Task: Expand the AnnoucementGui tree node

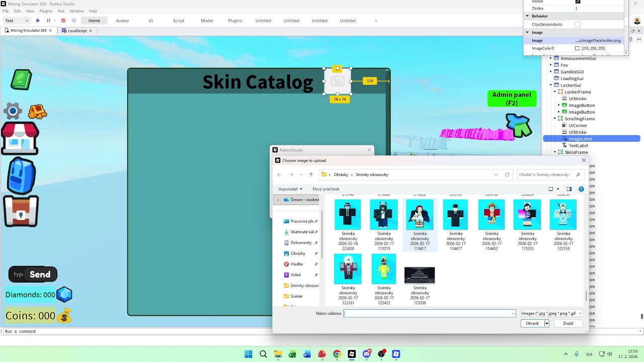Action: click(550, 58)
